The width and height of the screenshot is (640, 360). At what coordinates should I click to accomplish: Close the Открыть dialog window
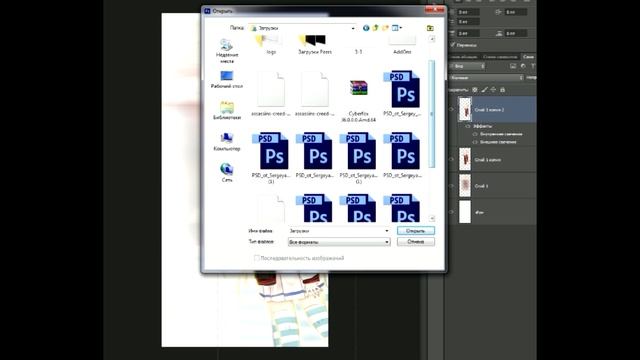pyautogui.click(x=434, y=10)
